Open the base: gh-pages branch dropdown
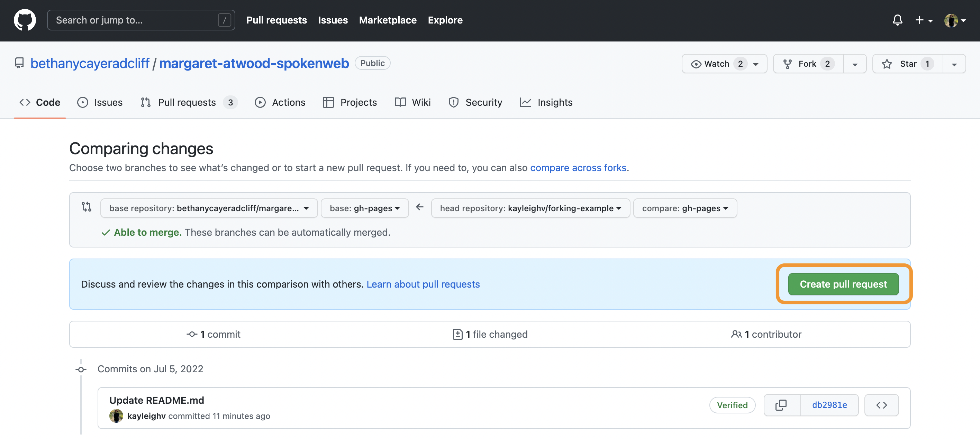 (x=364, y=208)
